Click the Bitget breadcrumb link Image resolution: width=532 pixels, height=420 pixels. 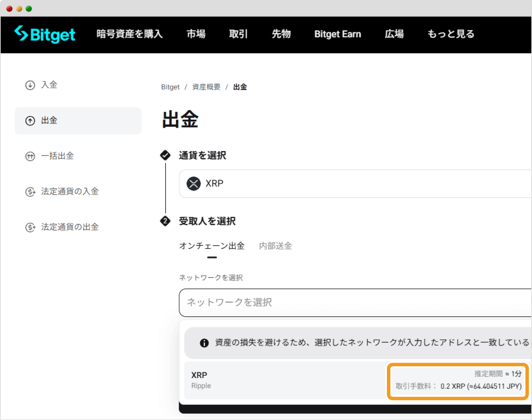[170, 87]
